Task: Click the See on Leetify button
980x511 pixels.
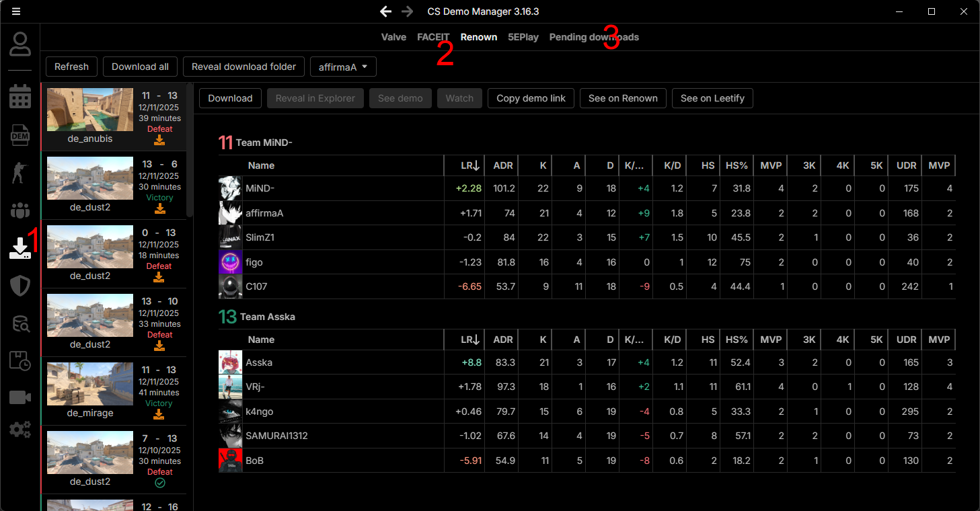Action: point(712,98)
